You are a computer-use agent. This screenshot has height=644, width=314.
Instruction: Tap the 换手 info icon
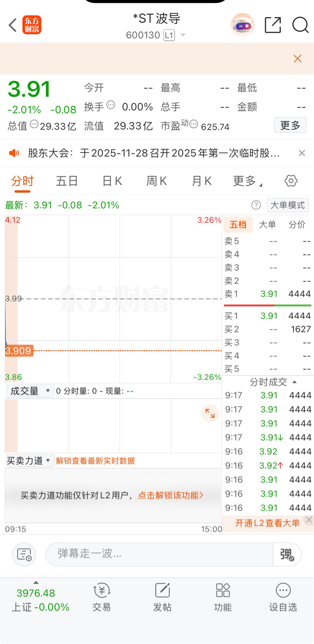(x=111, y=105)
